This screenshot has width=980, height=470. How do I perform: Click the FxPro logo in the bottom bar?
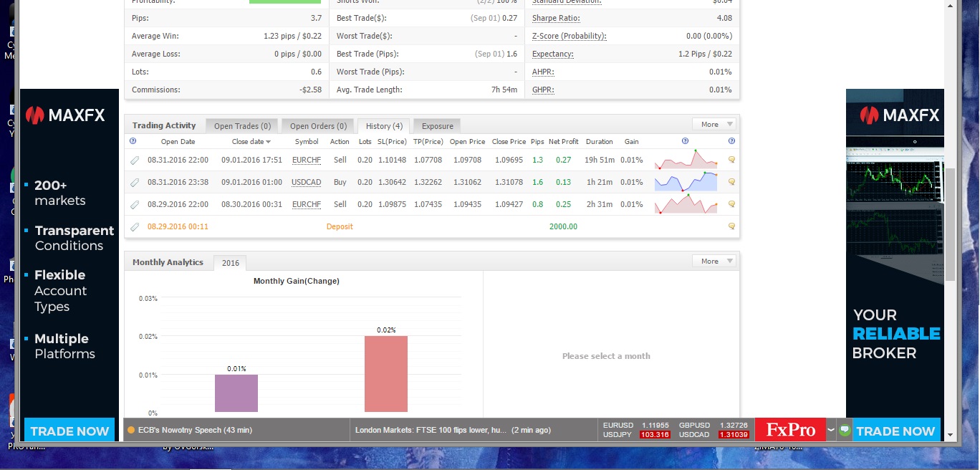tap(791, 430)
